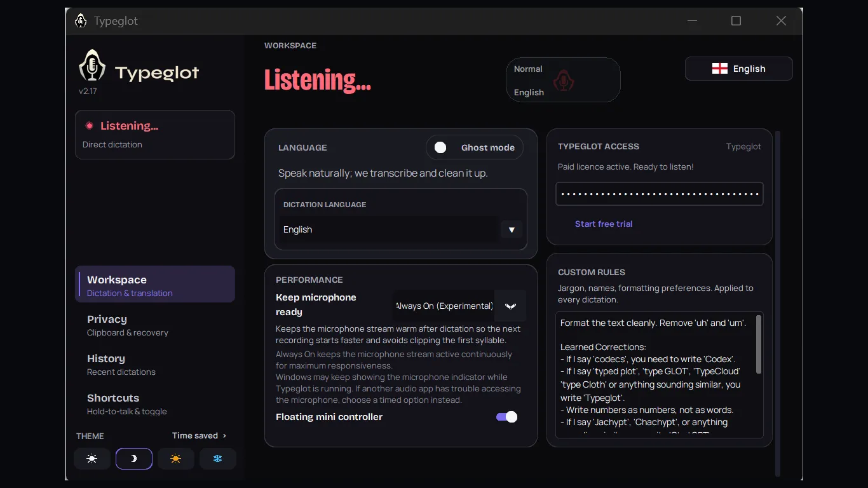Open Shortcuts section
This screenshot has width=868, height=488.
click(x=155, y=403)
